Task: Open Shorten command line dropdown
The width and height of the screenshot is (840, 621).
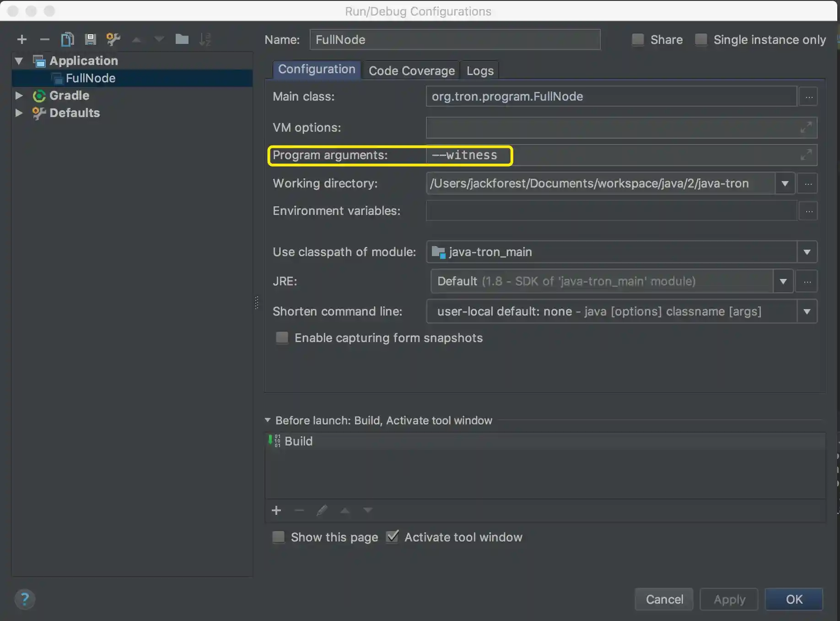Action: tap(807, 311)
